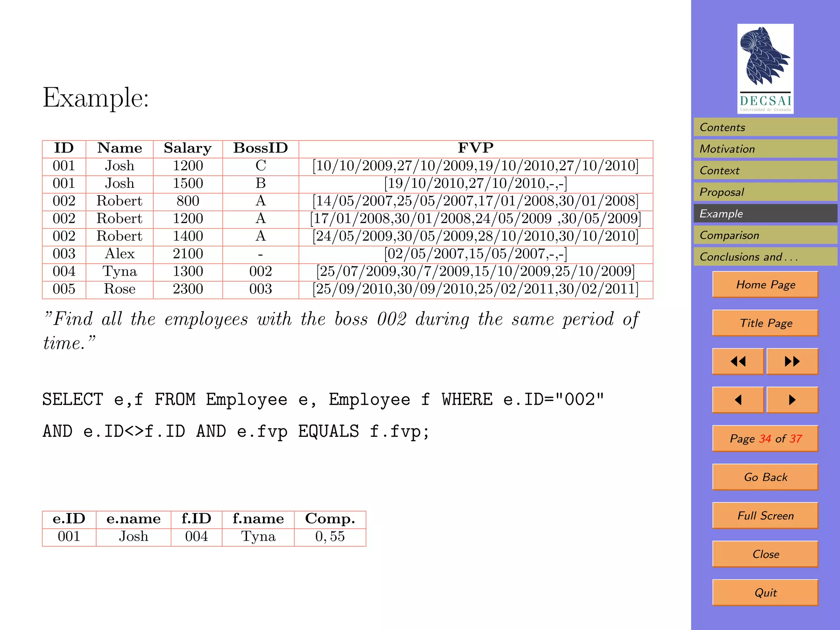Click FVP cell starting with 25/09/2010

tap(476, 289)
